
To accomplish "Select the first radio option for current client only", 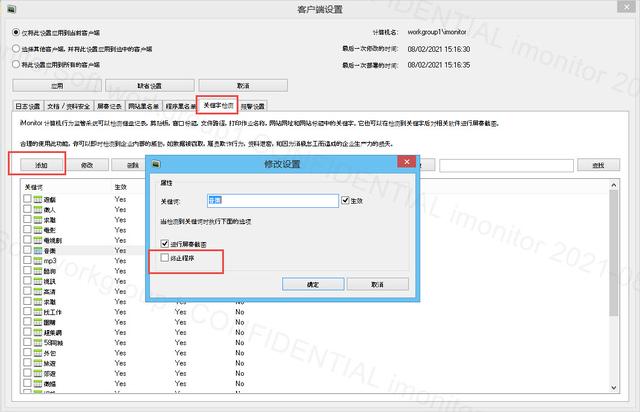I will tap(16, 32).
